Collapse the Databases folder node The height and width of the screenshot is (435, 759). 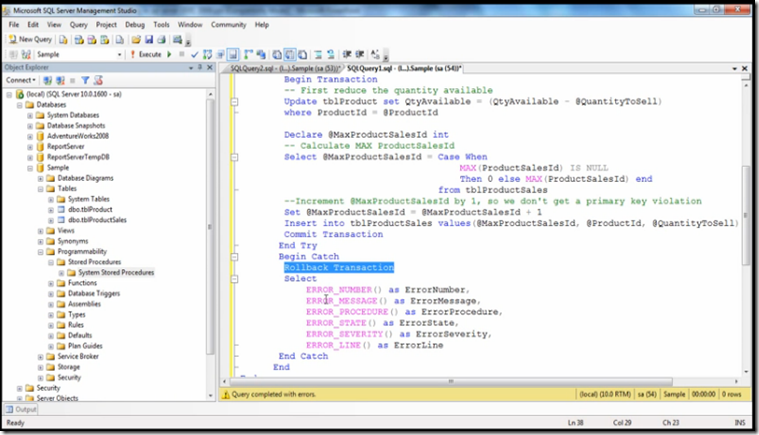tap(20, 105)
